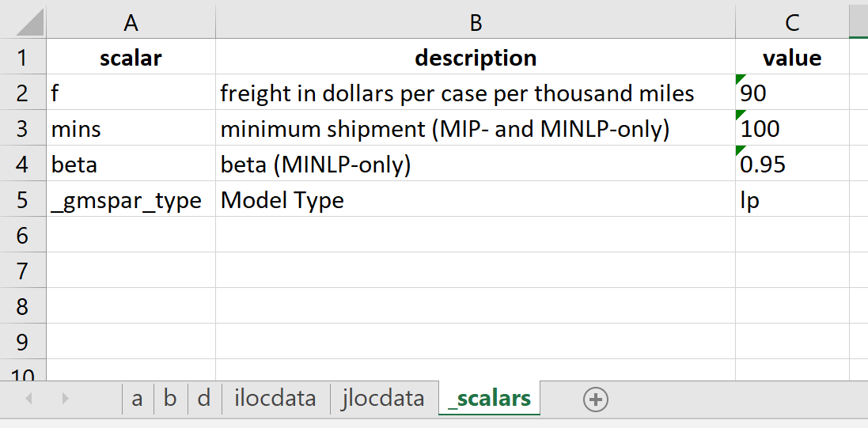Open the jlocdata sheet tab

click(x=383, y=399)
